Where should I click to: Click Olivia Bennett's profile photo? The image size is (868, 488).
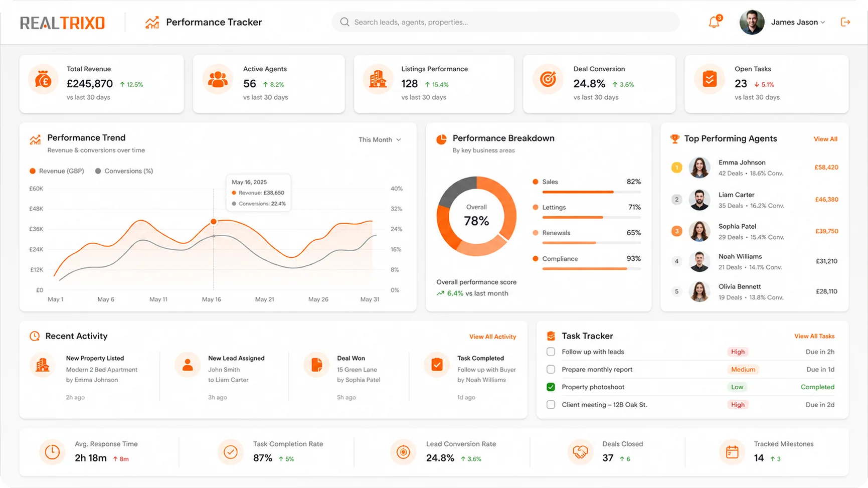(x=699, y=291)
